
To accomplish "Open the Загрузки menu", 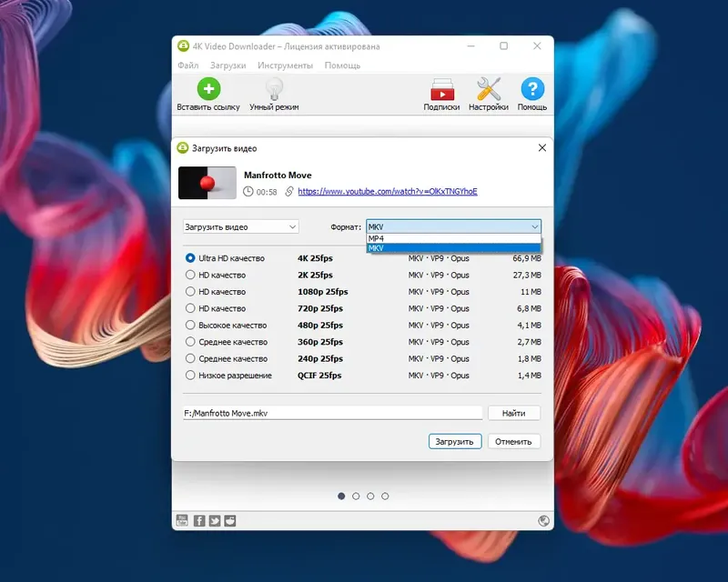I will point(227,65).
